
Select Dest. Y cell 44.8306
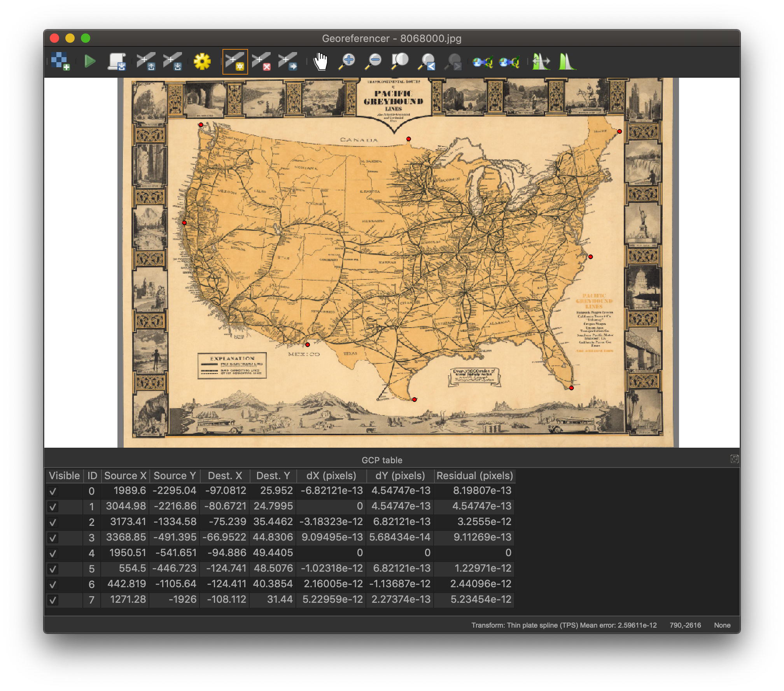pyautogui.click(x=273, y=537)
